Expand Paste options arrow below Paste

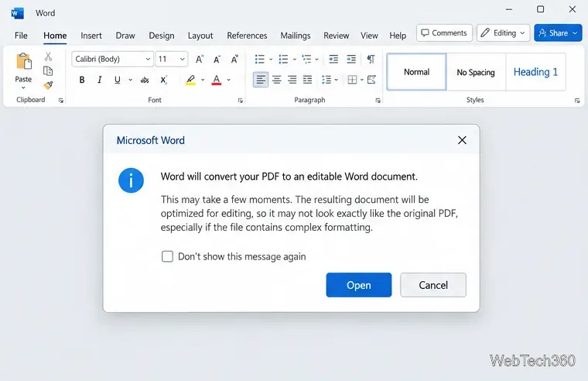[x=23, y=88]
